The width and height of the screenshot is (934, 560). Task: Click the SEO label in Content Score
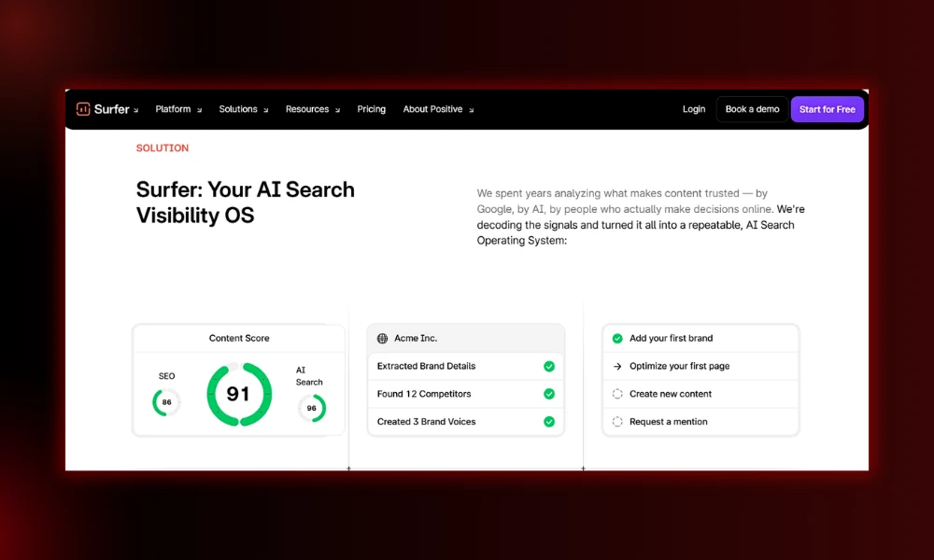(167, 376)
